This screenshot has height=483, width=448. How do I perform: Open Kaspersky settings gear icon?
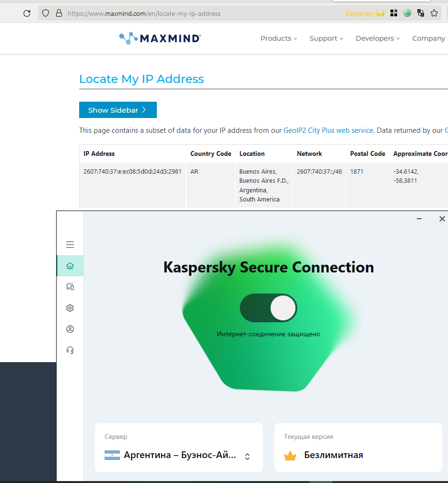coord(70,308)
